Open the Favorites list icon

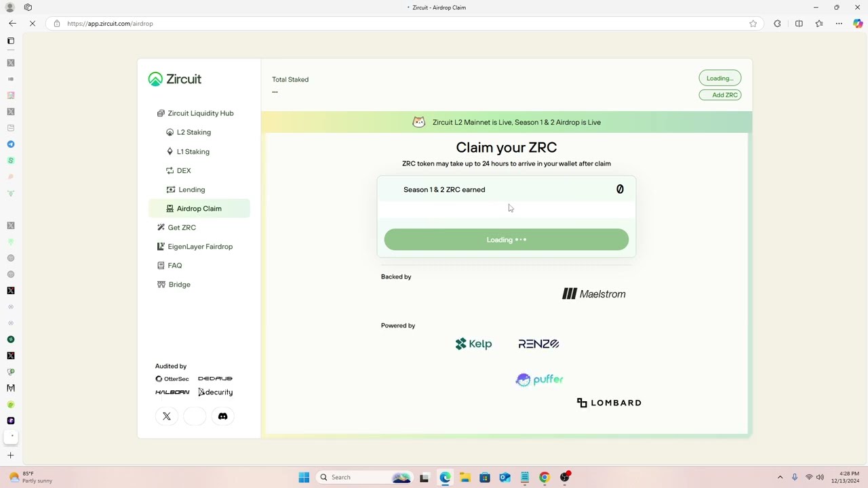(819, 23)
